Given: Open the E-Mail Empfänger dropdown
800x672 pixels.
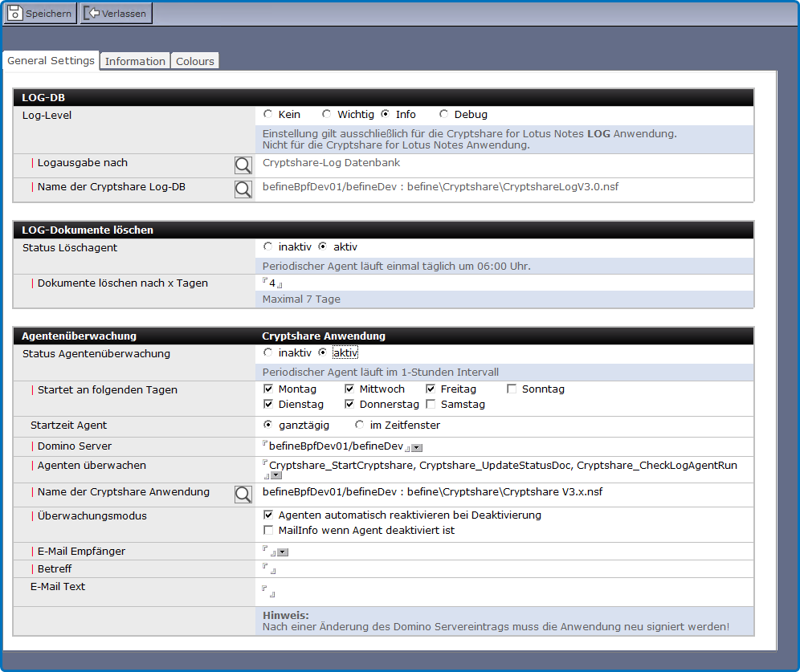Looking at the screenshot, I should tap(283, 552).
